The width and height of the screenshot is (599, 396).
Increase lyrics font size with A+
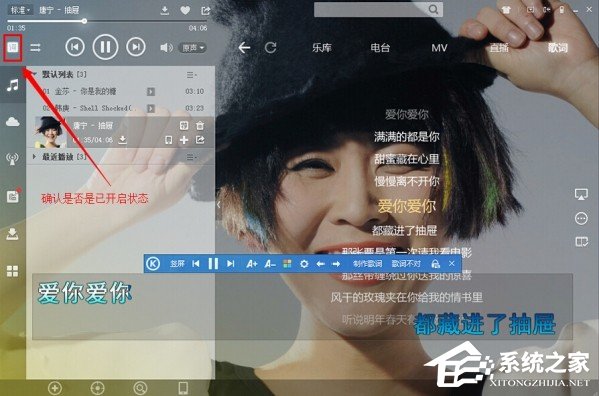(251, 263)
